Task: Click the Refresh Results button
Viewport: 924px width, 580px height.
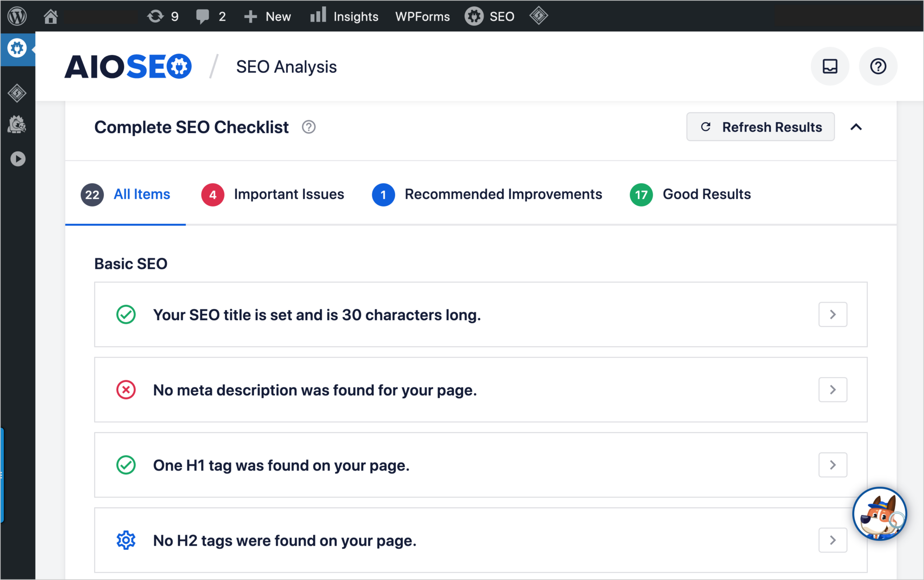Action: pyautogui.click(x=760, y=127)
